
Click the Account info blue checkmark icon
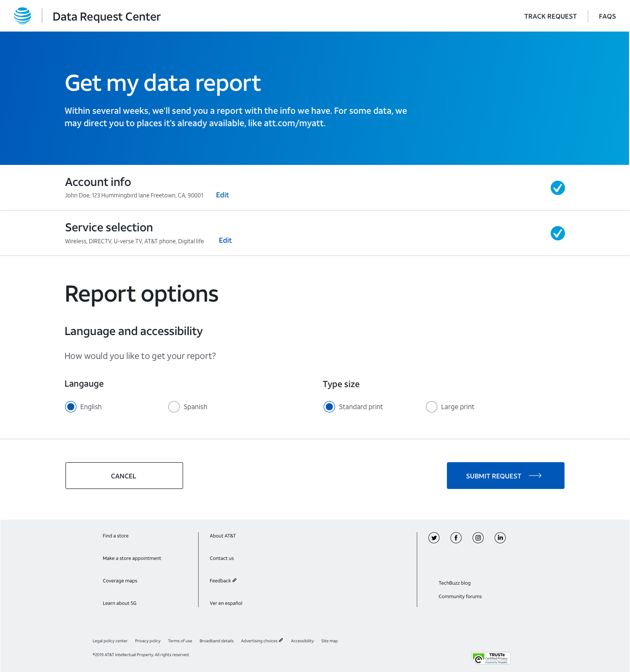pyautogui.click(x=557, y=188)
